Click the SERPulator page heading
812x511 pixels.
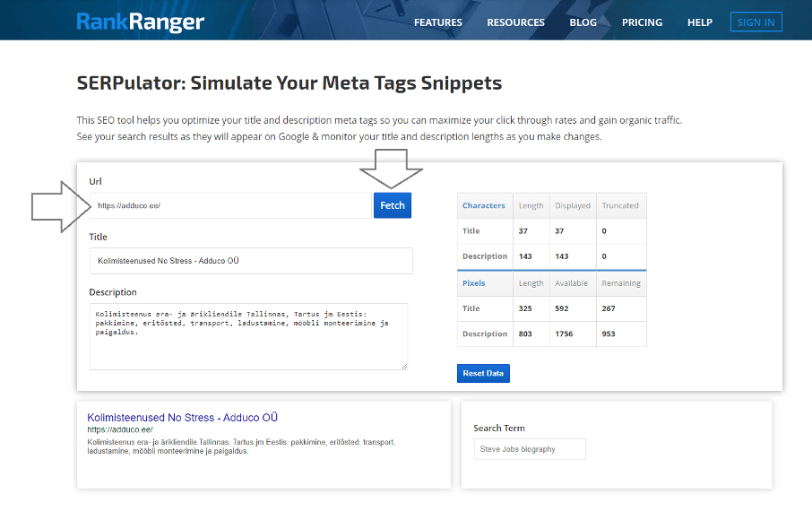(x=289, y=82)
